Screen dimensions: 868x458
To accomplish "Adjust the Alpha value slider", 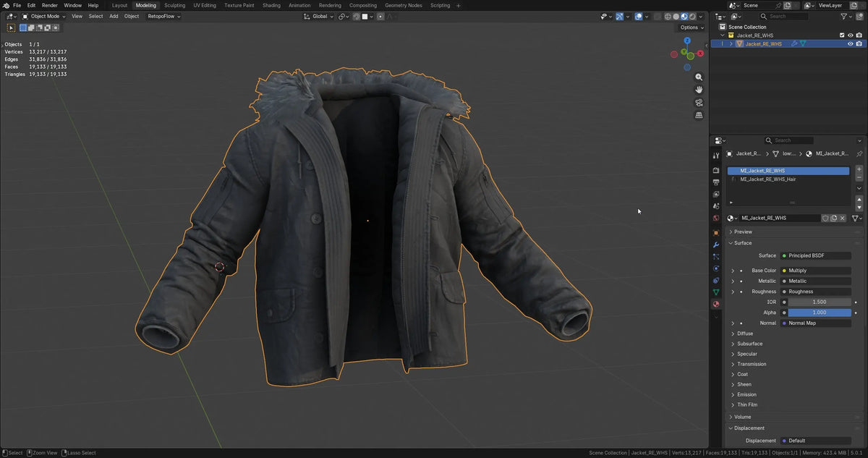I will 820,313.
